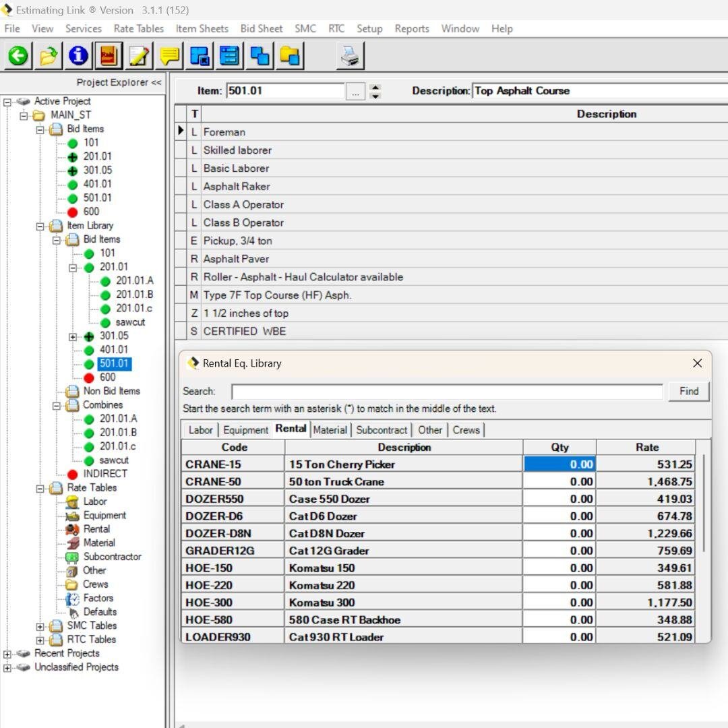Click the up stepper arrow beside Item number
Viewport: 728px width, 728px height.
pos(375,86)
